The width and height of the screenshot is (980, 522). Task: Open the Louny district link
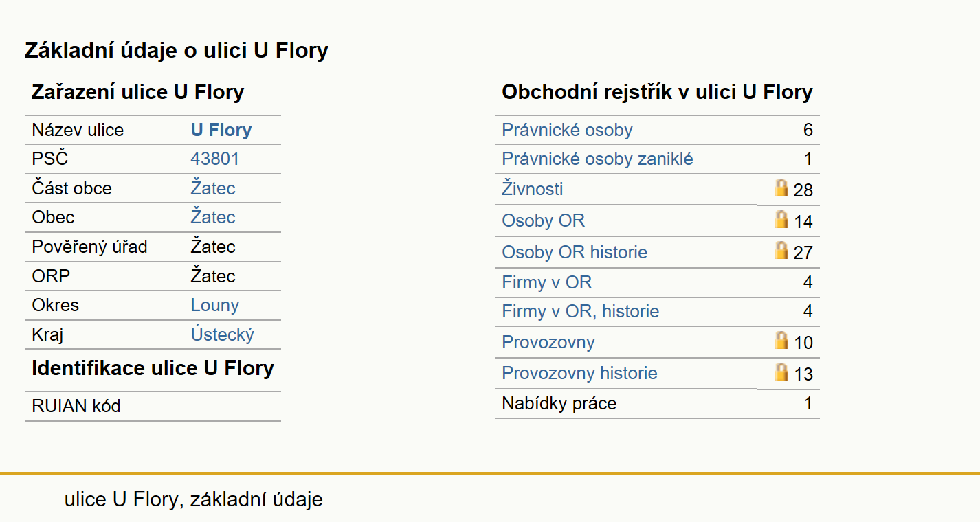tap(215, 306)
